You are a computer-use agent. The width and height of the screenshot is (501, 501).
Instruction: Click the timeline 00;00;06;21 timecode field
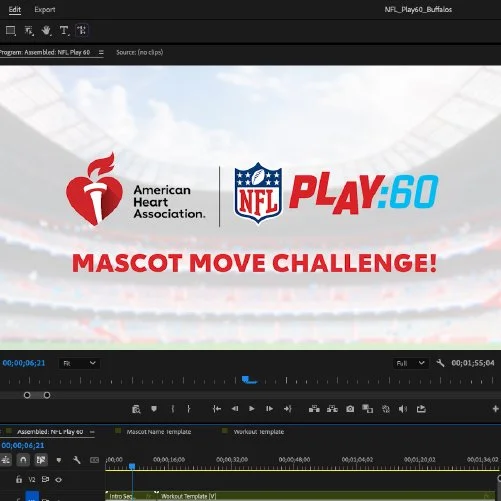tap(23, 446)
